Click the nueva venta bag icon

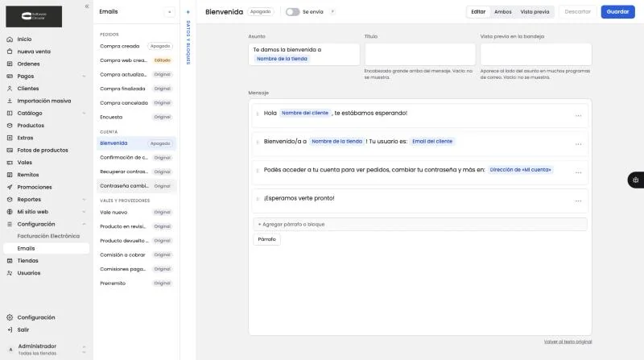pos(10,52)
